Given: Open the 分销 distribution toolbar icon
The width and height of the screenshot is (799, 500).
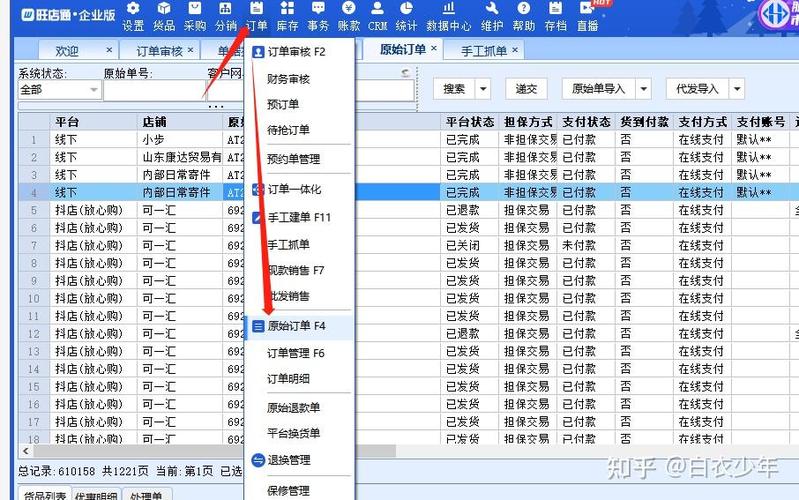Looking at the screenshot, I should [225, 16].
